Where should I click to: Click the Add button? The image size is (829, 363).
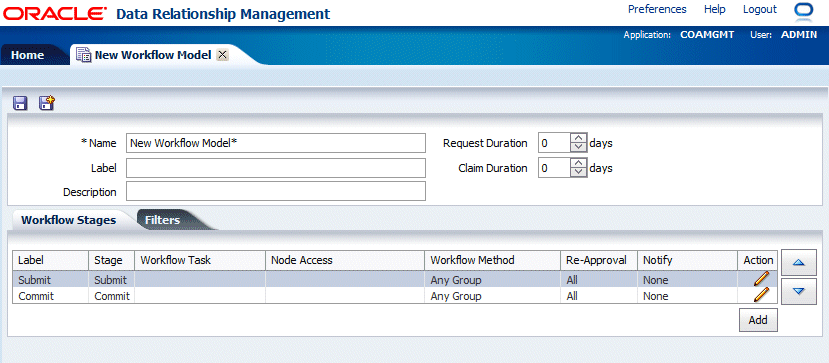click(x=758, y=320)
